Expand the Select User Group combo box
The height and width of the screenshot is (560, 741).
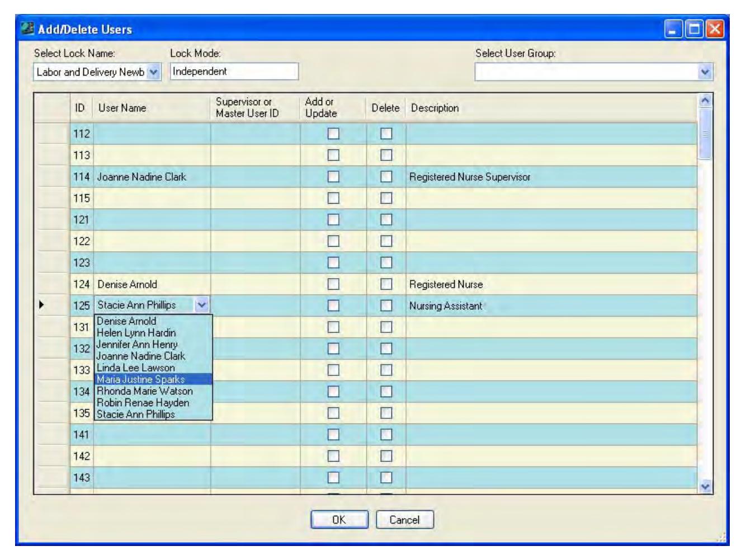705,72
